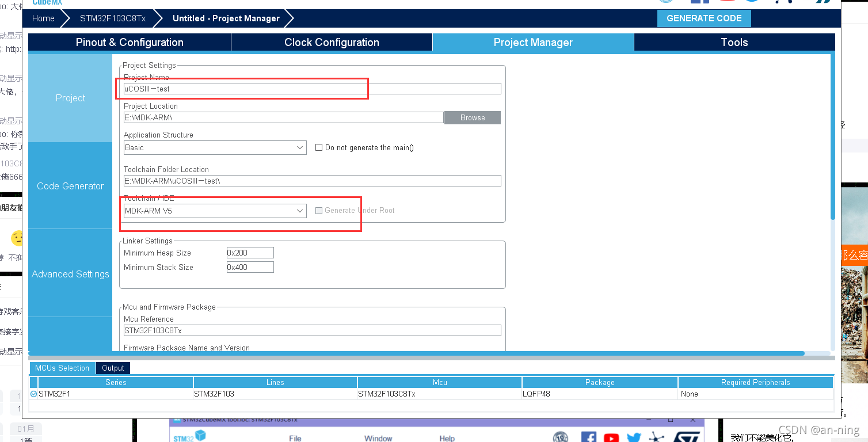The width and height of the screenshot is (868, 442).
Task: Click the ST logo in background CubeMX window
Action: [687, 437]
